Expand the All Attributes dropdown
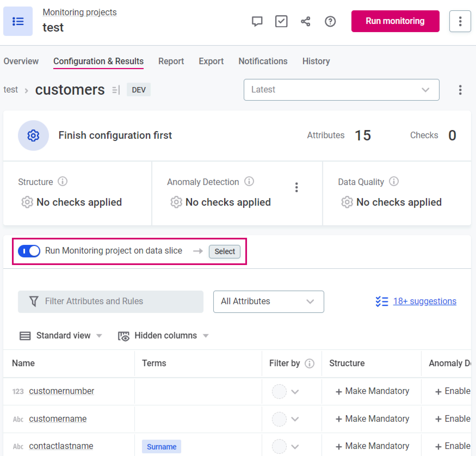476x456 pixels. tap(268, 301)
